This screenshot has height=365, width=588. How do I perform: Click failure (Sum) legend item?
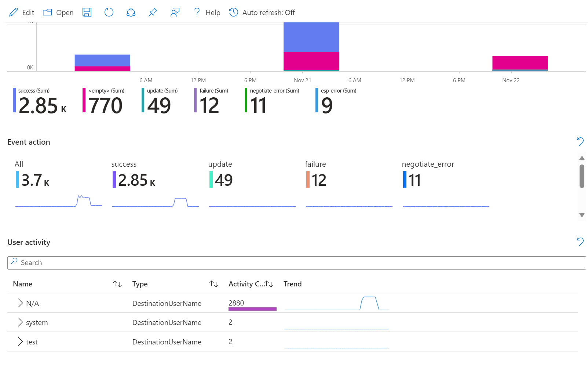point(211,101)
